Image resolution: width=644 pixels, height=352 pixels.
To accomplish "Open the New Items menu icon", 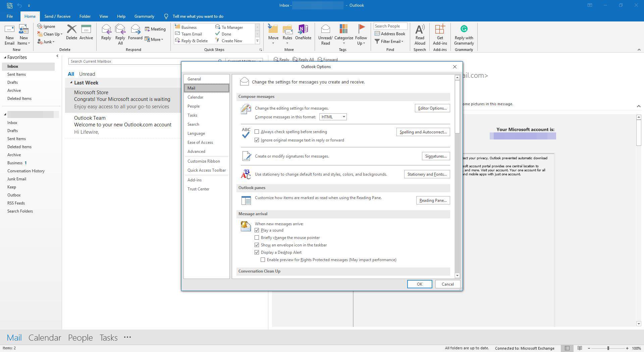I will pyautogui.click(x=23, y=30).
